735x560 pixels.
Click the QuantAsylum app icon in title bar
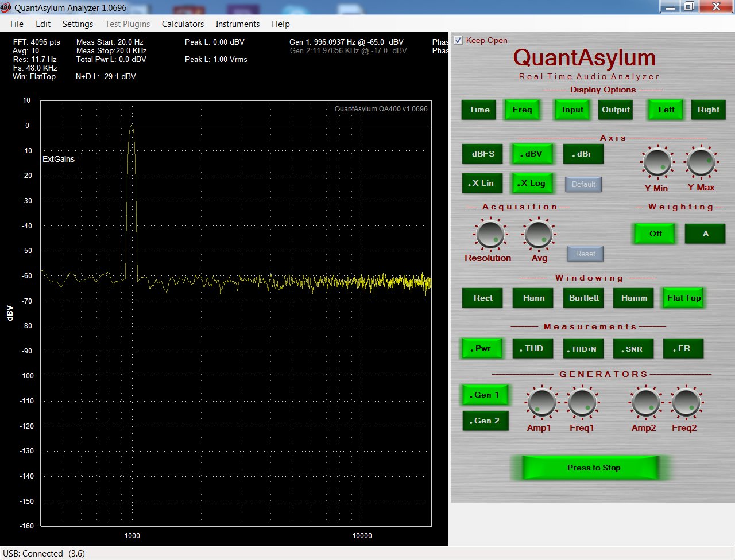pos(6,7)
